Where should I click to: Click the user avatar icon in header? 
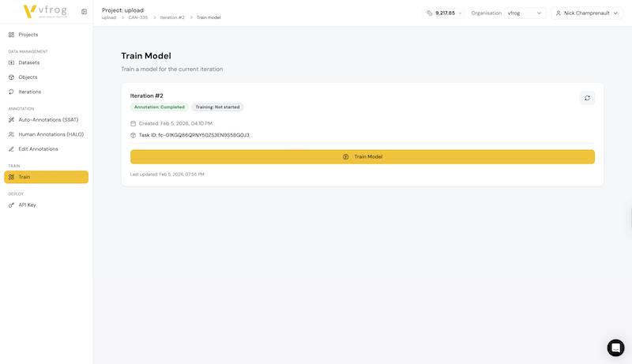point(559,13)
